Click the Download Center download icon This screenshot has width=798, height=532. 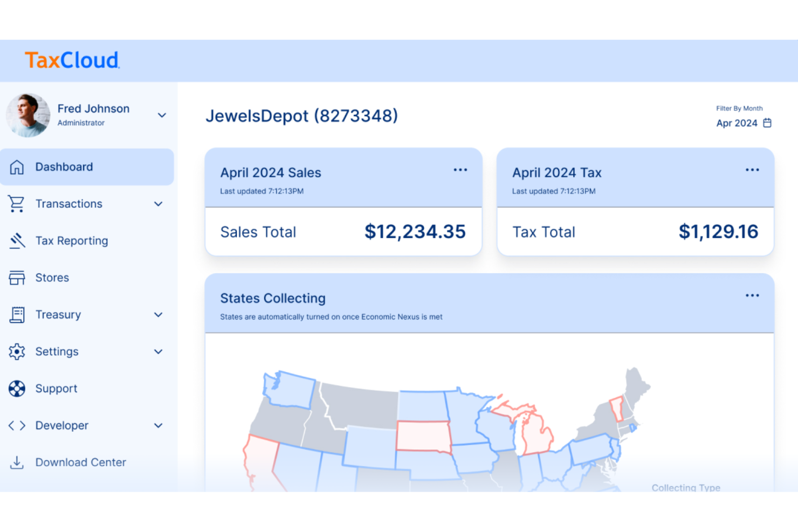(x=17, y=462)
